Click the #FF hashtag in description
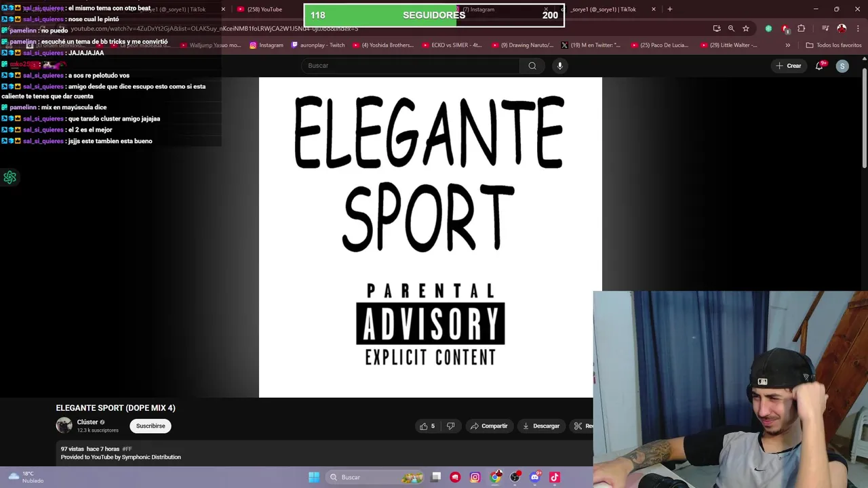The width and height of the screenshot is (868, 488). coord(127,449)
